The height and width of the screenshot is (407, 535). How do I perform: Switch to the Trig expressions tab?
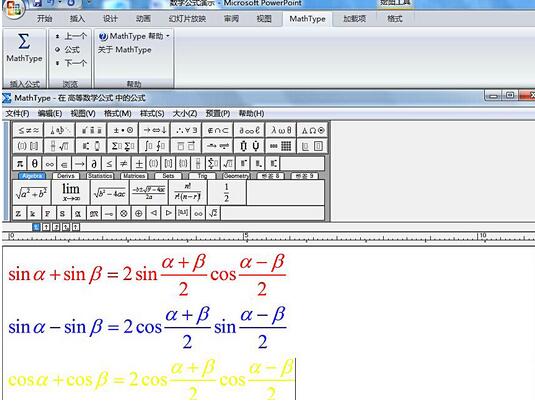point(202,176)
